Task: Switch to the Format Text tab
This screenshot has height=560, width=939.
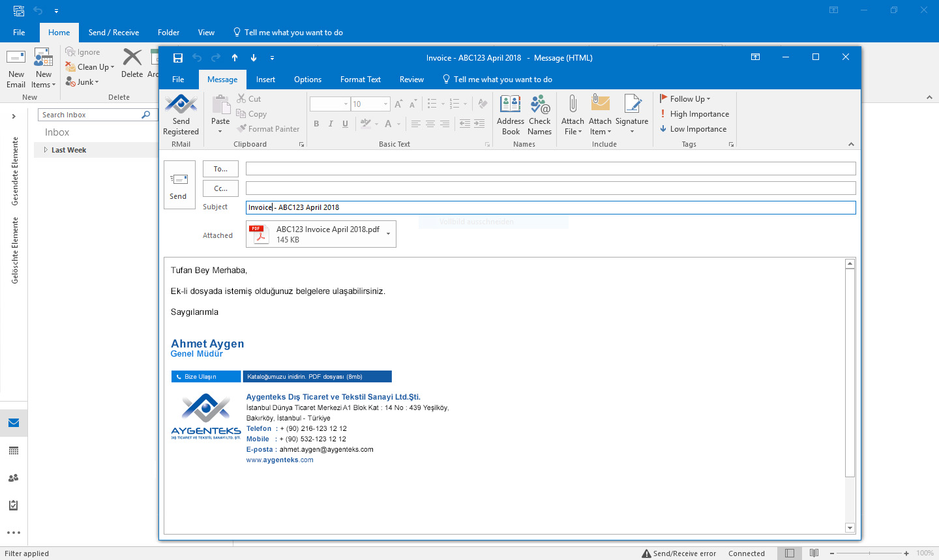Action: click(x=361, y=80)
